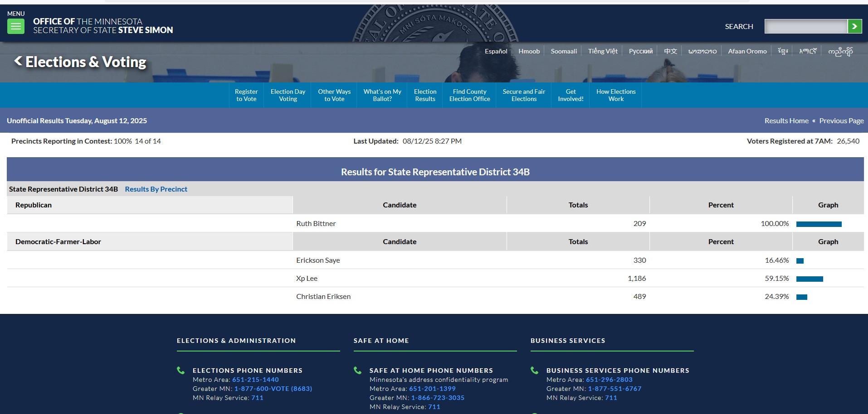Open the green hamburger MENU button
Screen dimensions: 868x414
[x=15, y=27]
